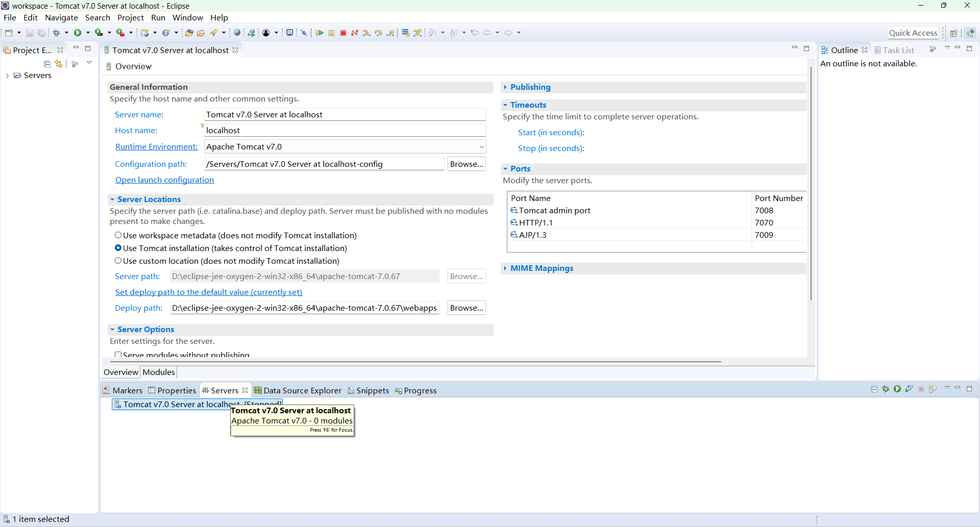Switch to the Markers tab
This screenshot has width=980, height=527.
pos(122,391)
